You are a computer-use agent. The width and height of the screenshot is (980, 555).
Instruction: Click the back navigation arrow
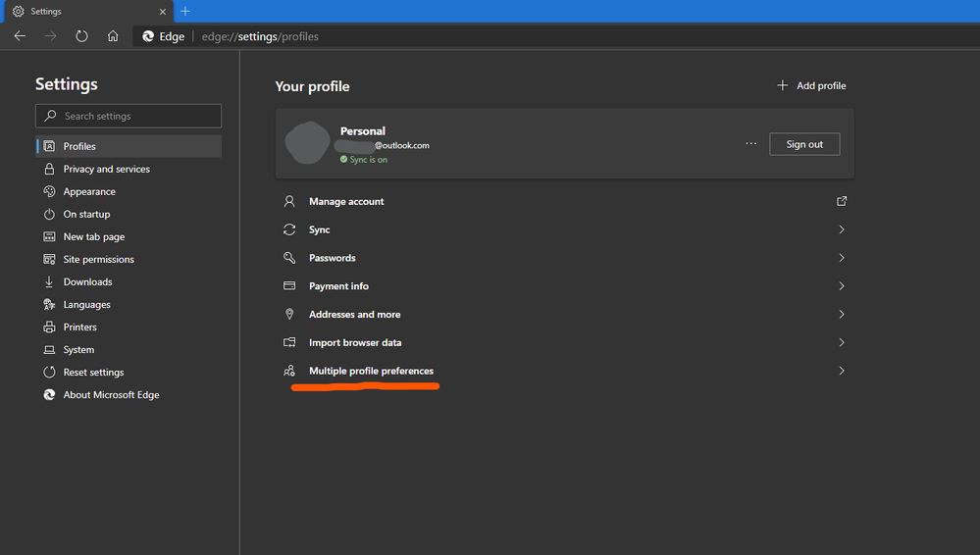(20, 36)
